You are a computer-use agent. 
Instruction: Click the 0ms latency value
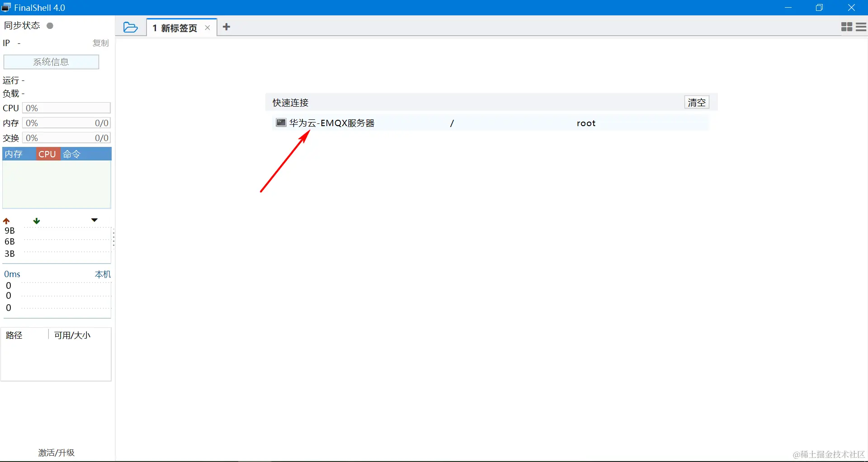pos(12,274)
